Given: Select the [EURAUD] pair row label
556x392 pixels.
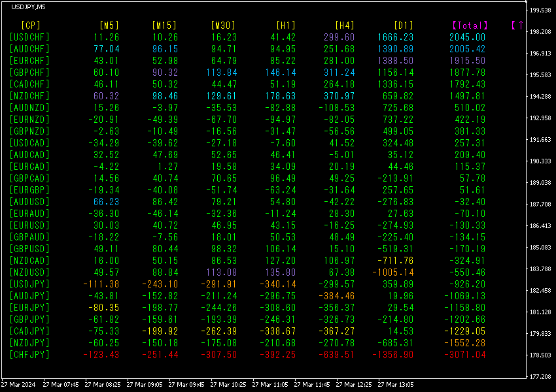Looking at the screenshot, I should [29, 214].
